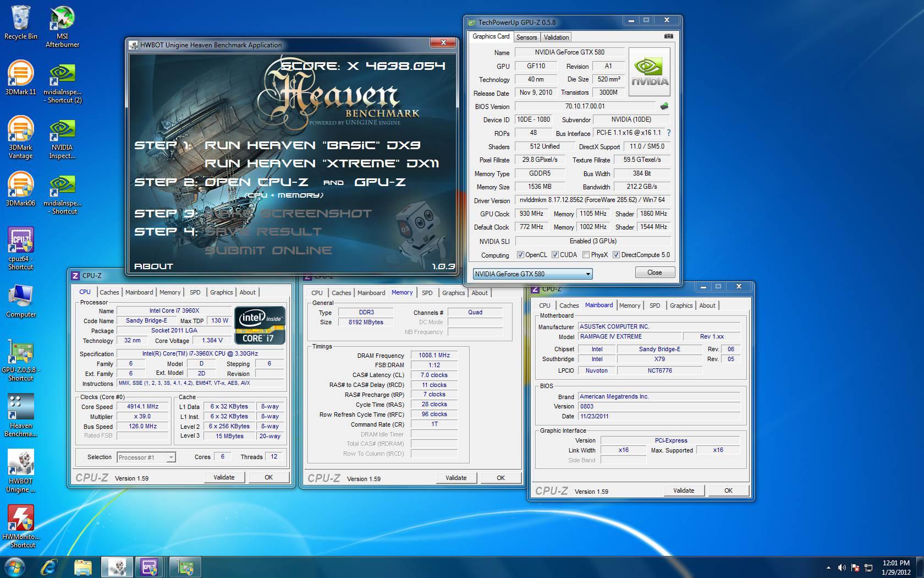Toggle the OpenCL checkbox in GPU-Z
924x578 pixels.
(x=520, y=255)
